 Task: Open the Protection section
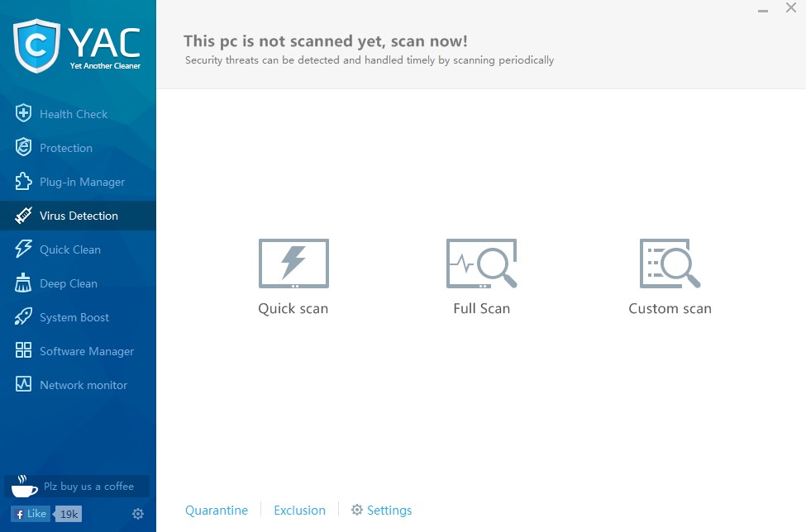(79, 148)
